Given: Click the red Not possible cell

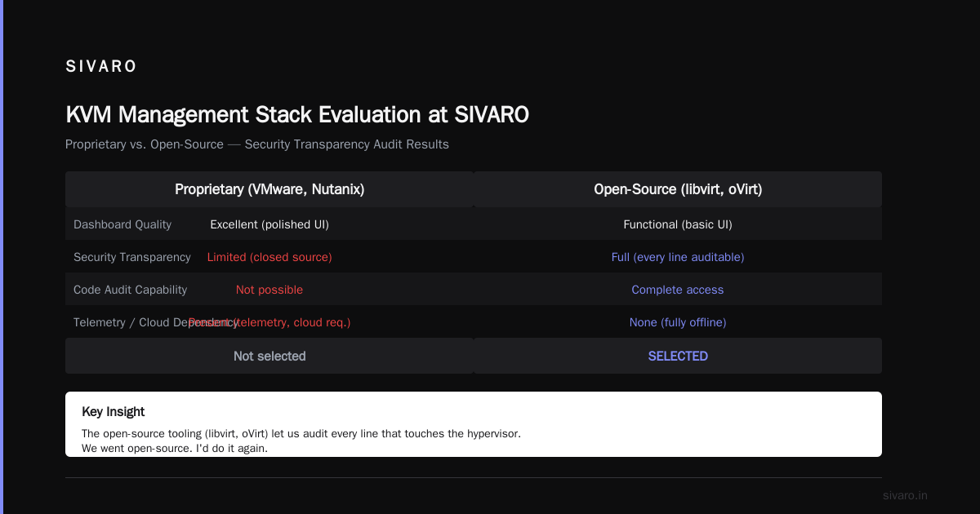Looking at the screenshot, I should (269, 290).
